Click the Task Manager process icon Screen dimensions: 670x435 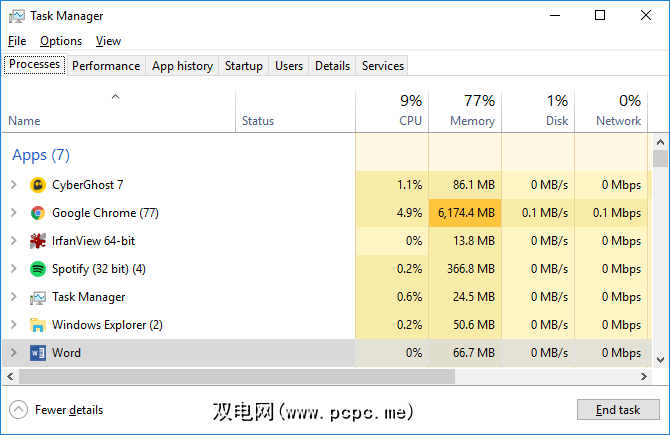pos(38,297)
